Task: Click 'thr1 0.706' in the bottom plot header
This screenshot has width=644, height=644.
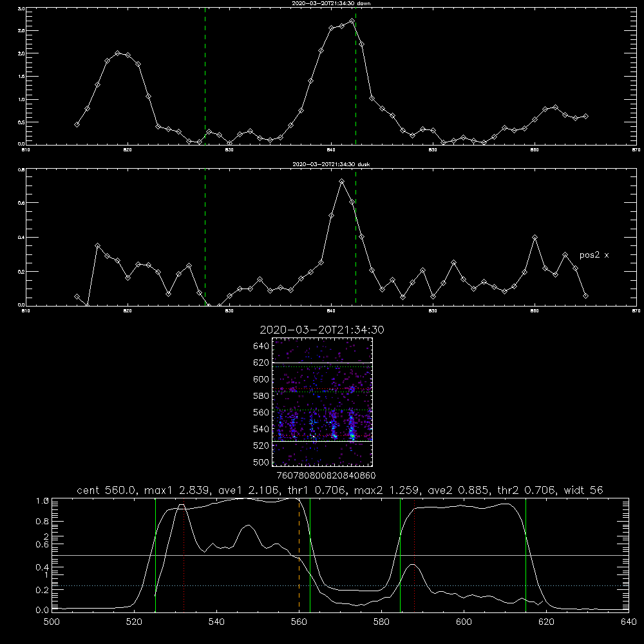Action: click(319, 490)
